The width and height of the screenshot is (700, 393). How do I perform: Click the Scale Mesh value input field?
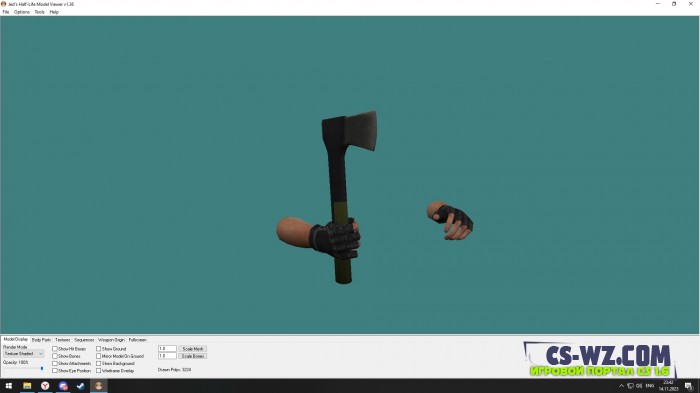pyautogui.click(x=167, y=349)
